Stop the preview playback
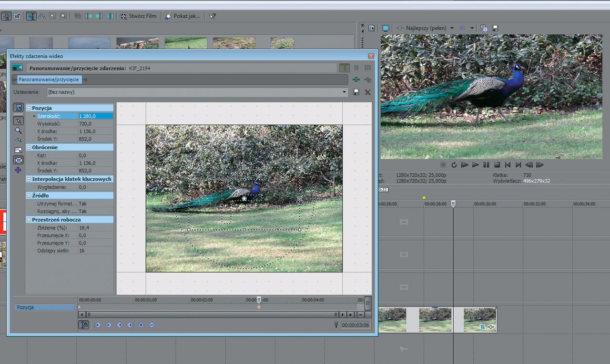The image size is (610, 364). click(x=497, y=165)
